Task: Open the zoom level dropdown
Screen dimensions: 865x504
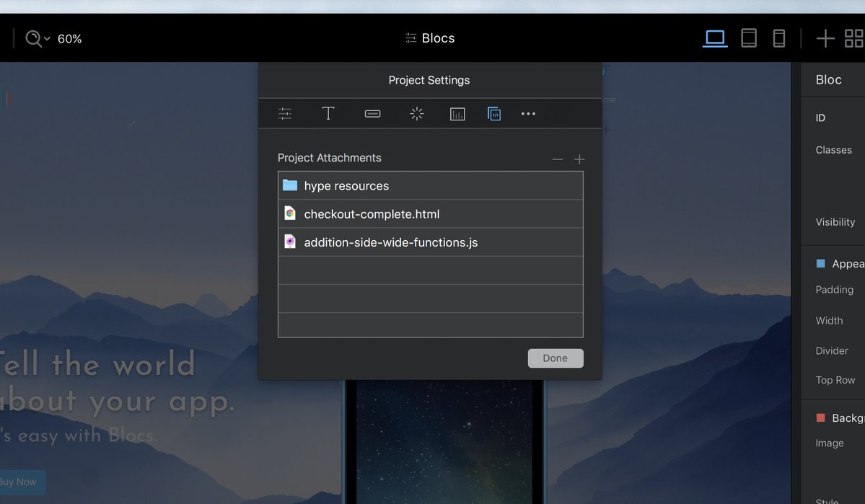Action: [x=38, y=38]
